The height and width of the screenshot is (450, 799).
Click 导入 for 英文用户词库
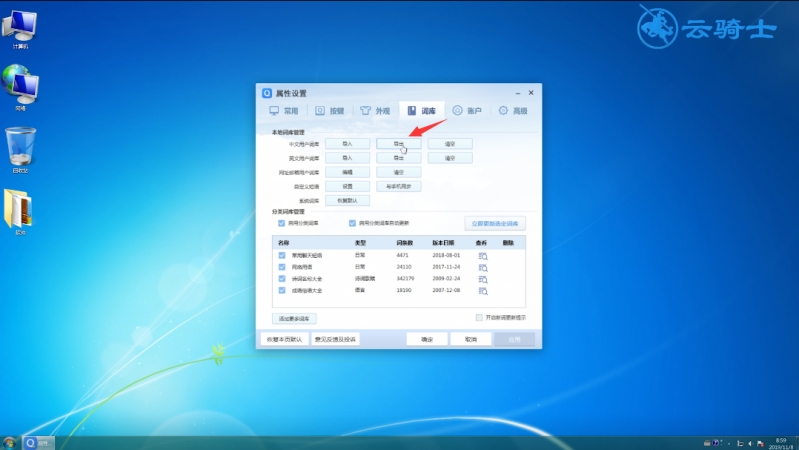(348, 158)
